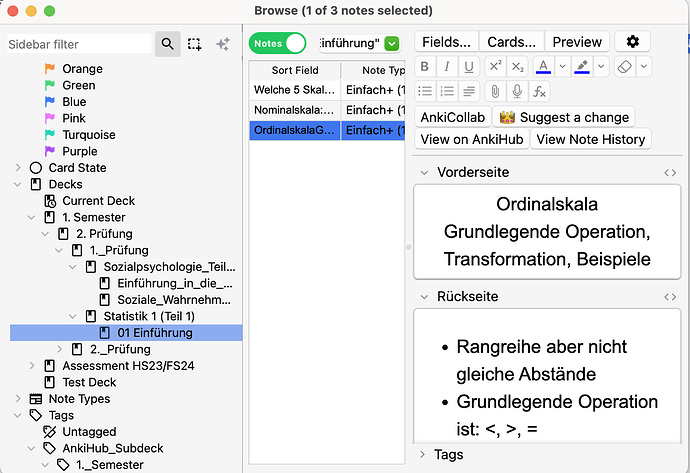This screenshot has width=690, height=473.
Task: Expand the Card State tree item
Action: [x=17, y=168]
